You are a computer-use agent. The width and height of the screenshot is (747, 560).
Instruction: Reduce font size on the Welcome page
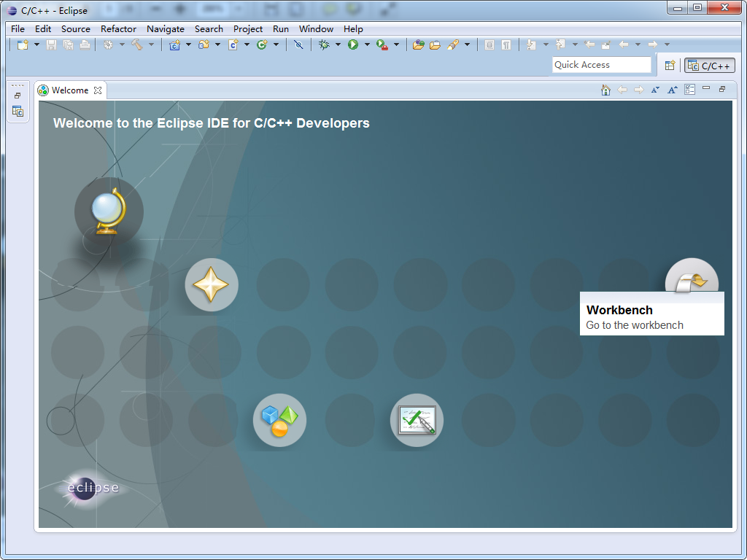pos(656,90)
